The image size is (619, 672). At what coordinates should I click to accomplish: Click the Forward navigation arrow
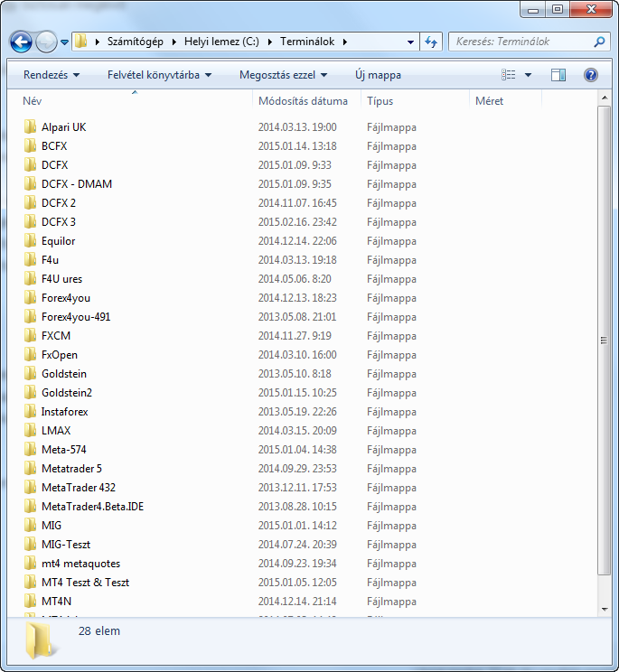[46, 42]
